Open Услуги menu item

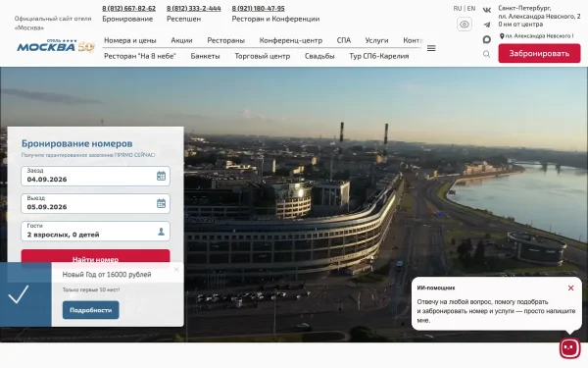(376, 40)
